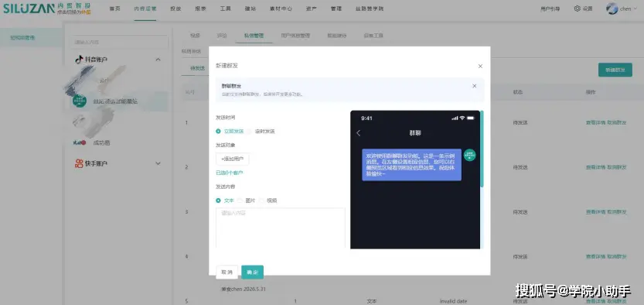The height and width of the screenshot is (305, 644).
Task: Click the 设置 gear icon in the header
Action: point(578,9)
